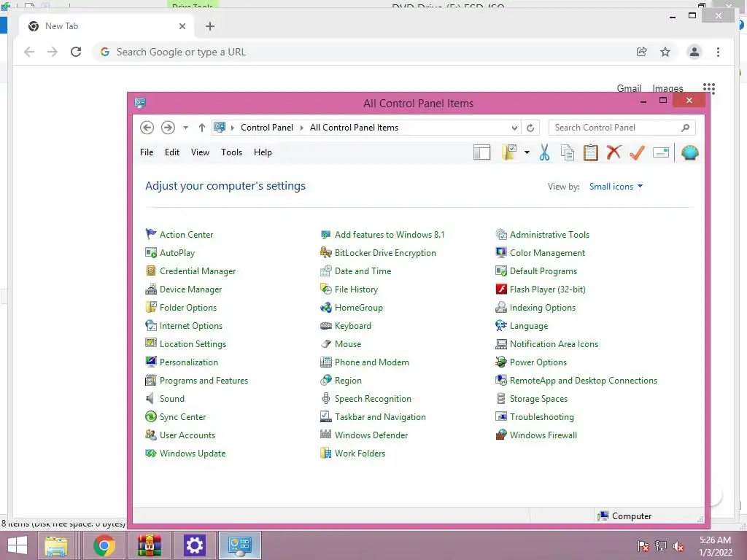Open Internet Options
The image size is (747, 560).
(191, 326)
